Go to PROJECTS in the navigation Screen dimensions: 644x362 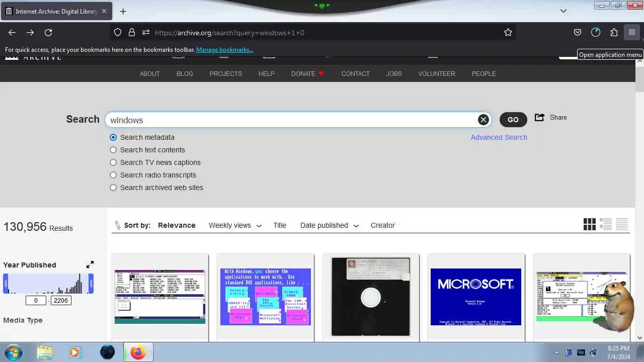click(x=226, y=73)
